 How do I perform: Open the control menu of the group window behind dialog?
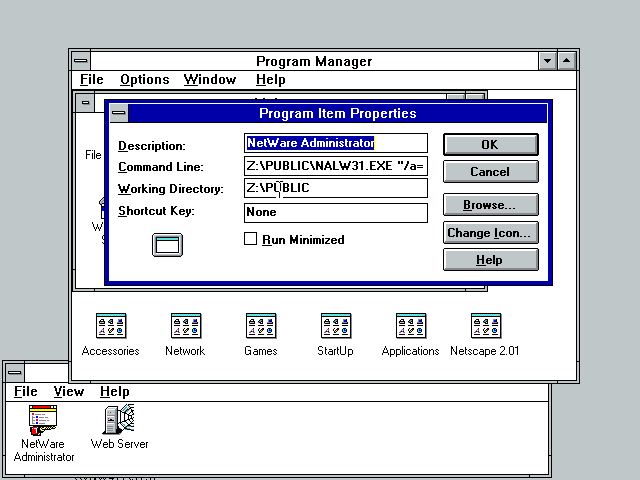[85, 102]
